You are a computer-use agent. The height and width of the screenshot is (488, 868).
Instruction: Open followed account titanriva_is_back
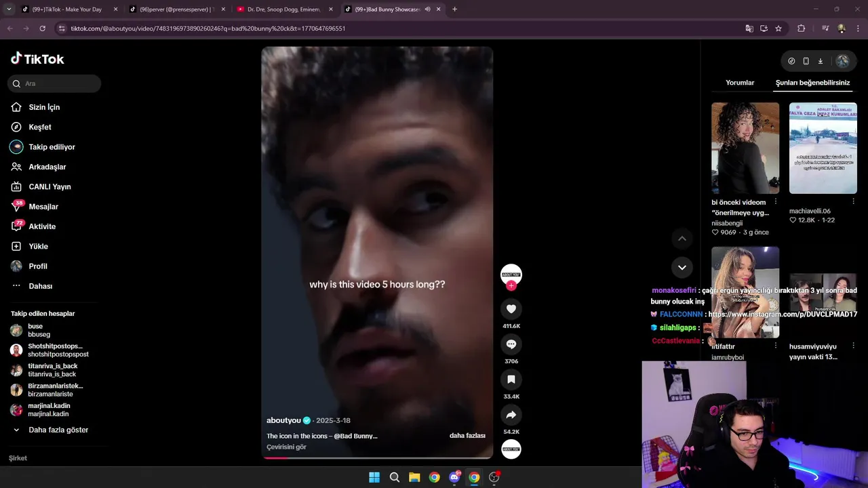coord(49,370)
